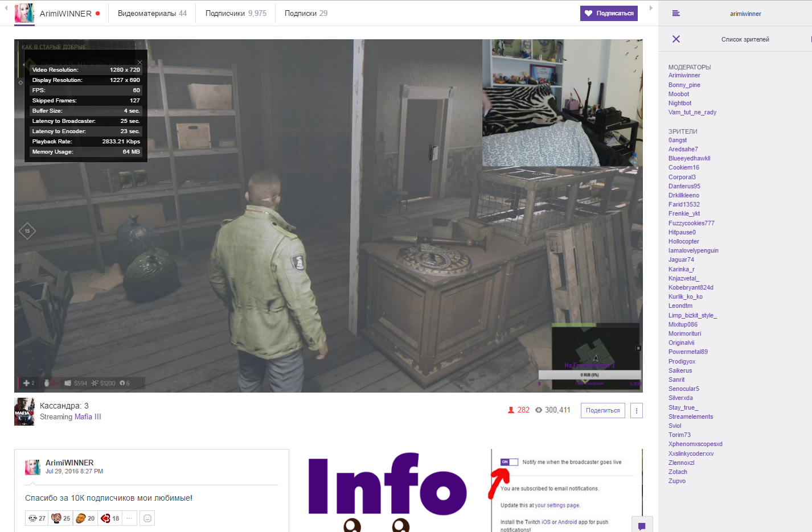Image resolution: width=812 pixels, height=532 pixels.
Task: Select arimiwinner chat room title
Action: pos(745,14)
